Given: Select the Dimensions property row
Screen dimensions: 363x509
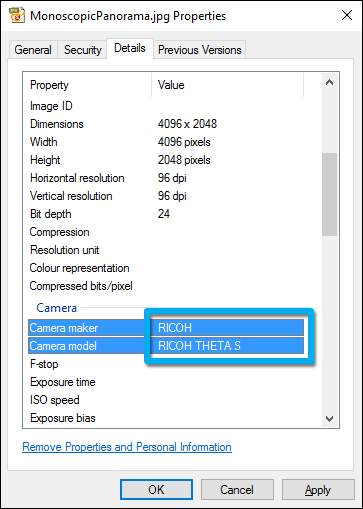Looking at the screenshot, I should [166, 124].
